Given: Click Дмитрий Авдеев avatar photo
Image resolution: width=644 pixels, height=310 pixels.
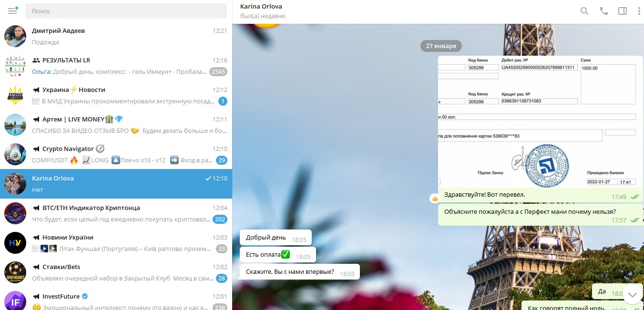Looking at the screenshot, I should click(15, 36).
